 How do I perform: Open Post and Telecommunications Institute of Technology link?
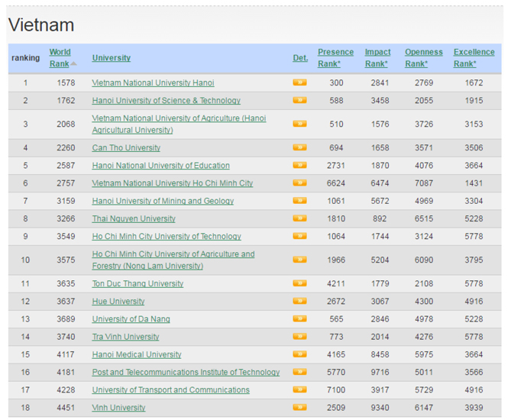click(186, 372)
